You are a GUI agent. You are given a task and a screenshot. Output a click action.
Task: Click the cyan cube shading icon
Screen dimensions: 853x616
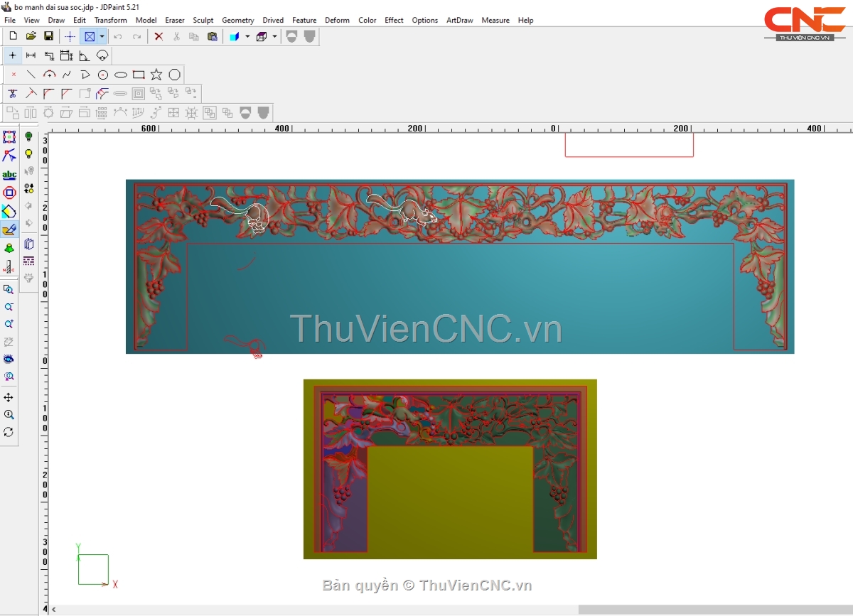(235, 36)
